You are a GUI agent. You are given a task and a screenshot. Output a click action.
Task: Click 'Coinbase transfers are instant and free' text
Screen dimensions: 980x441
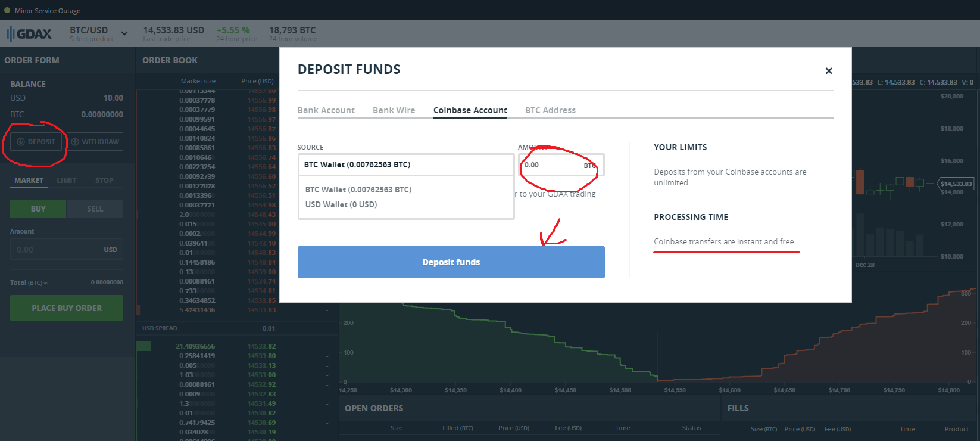[x=725, y=241]
